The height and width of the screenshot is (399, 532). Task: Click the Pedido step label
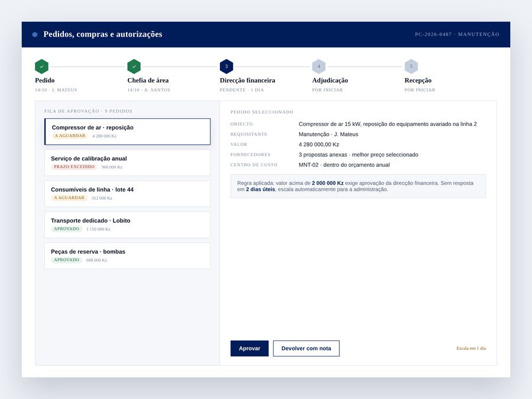click(45, 80)
